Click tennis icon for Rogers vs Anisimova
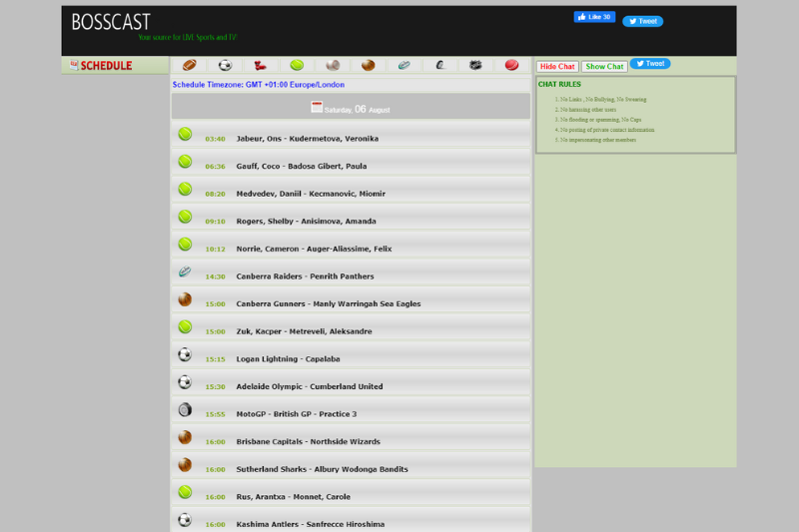 pyautogui.click(x=185, y=217)
